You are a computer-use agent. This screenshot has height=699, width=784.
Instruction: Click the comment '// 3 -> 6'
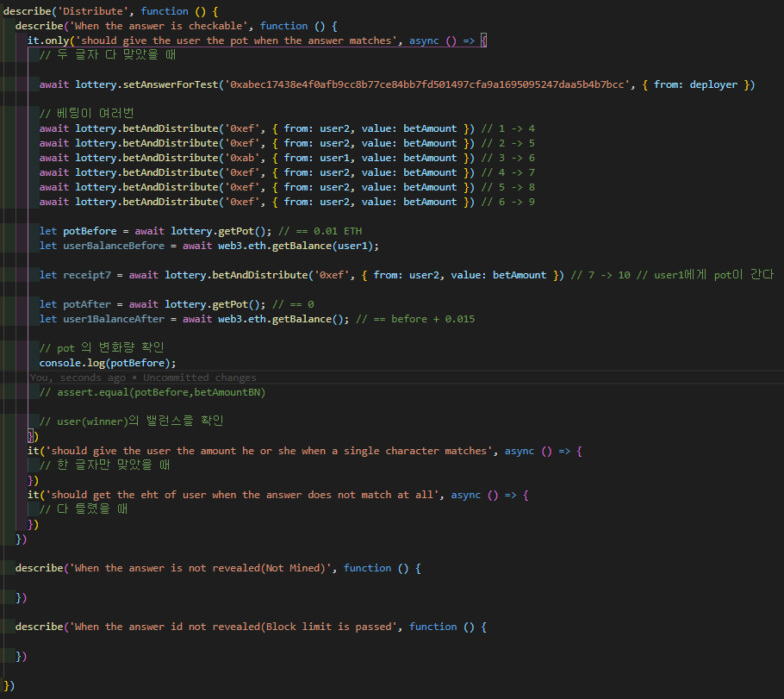tap(508, 158)
